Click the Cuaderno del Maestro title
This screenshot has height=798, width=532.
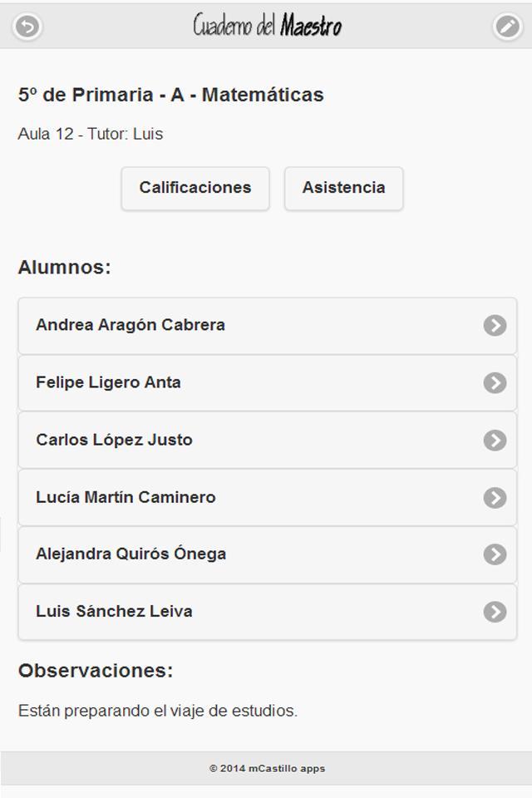pyautogui.click(x=267, y=26)
